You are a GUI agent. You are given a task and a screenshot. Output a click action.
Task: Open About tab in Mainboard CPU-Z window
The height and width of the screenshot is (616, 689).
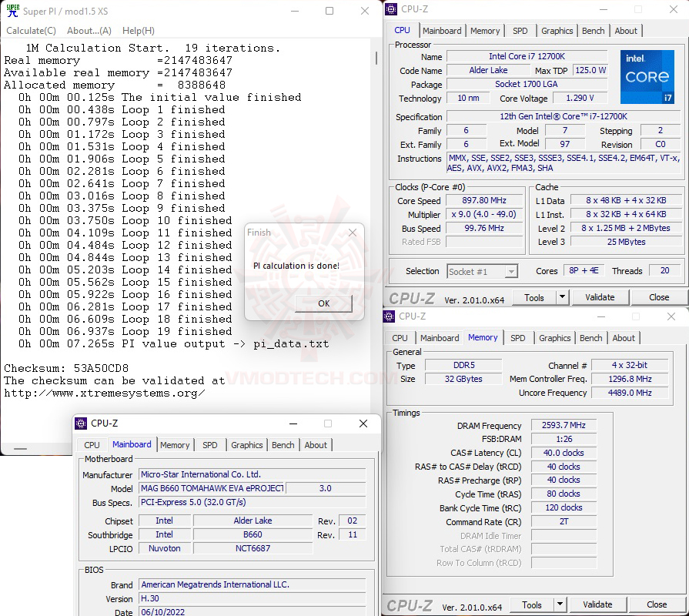(316, 445)
